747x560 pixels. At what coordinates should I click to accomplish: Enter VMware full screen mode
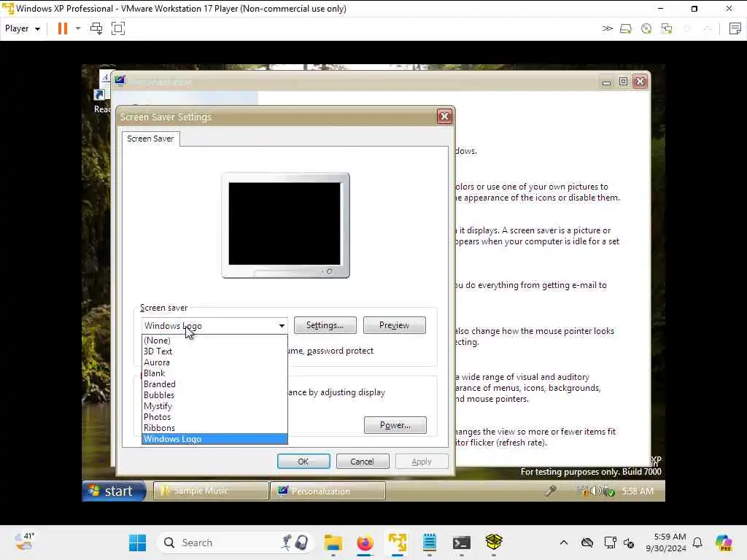[x=118, y=28]
